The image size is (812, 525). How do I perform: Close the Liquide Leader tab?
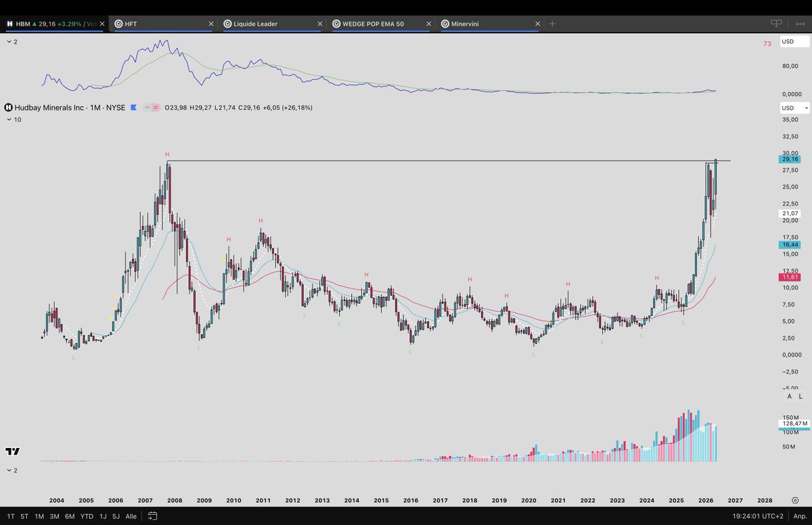pyautogui.click(x=319, y=24)
